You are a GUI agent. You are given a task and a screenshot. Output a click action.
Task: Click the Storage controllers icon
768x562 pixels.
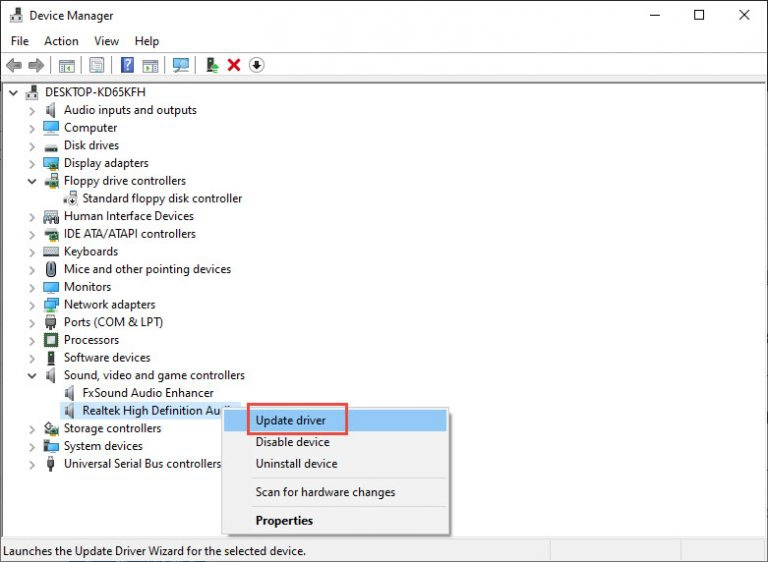coord(51,428)
